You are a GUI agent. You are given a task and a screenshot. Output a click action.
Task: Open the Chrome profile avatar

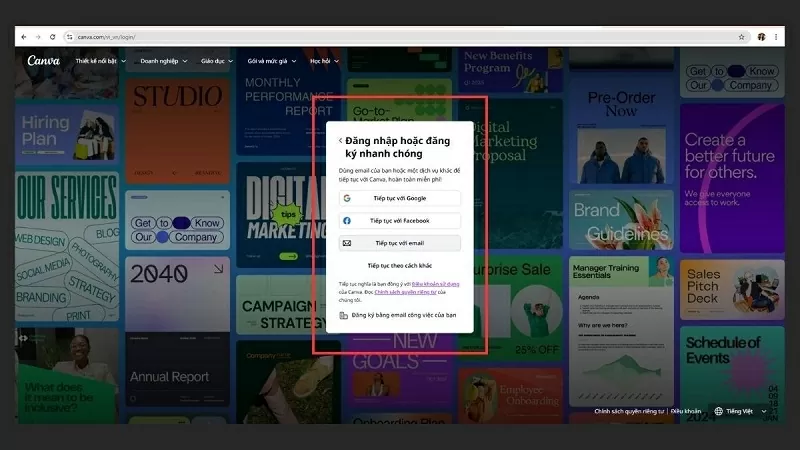tap(761, 37)
